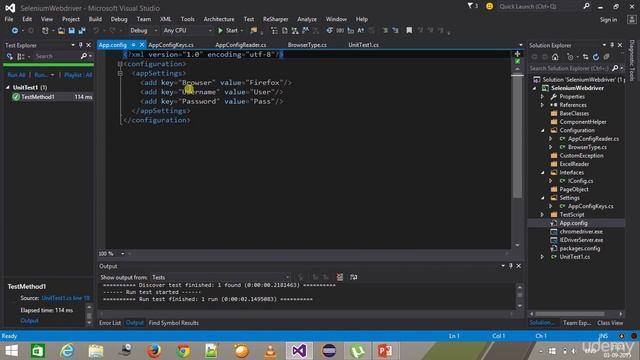
Task: Click the Quick Launch search magnifier icon
Action: tap(586, 6)
